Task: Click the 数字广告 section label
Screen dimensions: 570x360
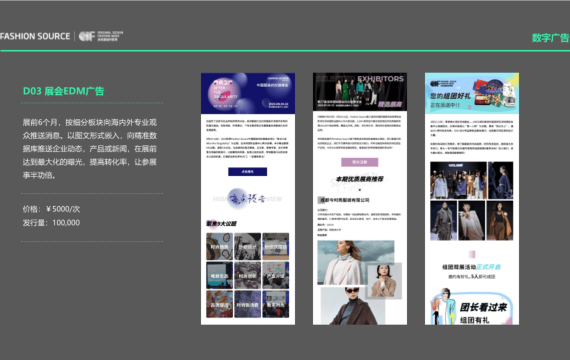Action: tap(550, 38)
